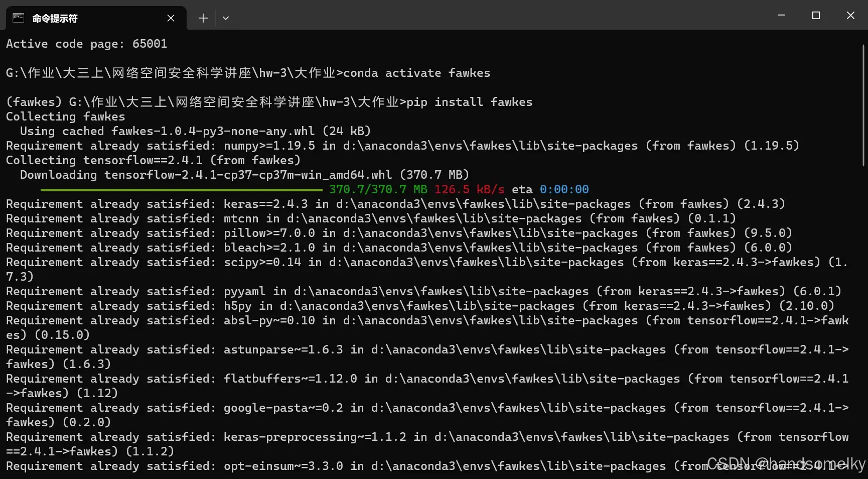The height and width of the screenshot is (479, 868).
Task: Click the 'opt-einsum~=3.3.0' requirement text
Action: click(283, 466)
